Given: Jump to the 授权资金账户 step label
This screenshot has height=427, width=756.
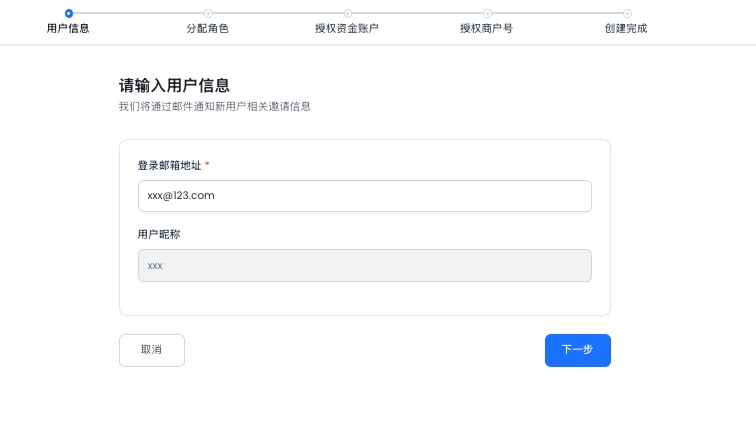Looking at the screenshot, I should pos(347,28).
